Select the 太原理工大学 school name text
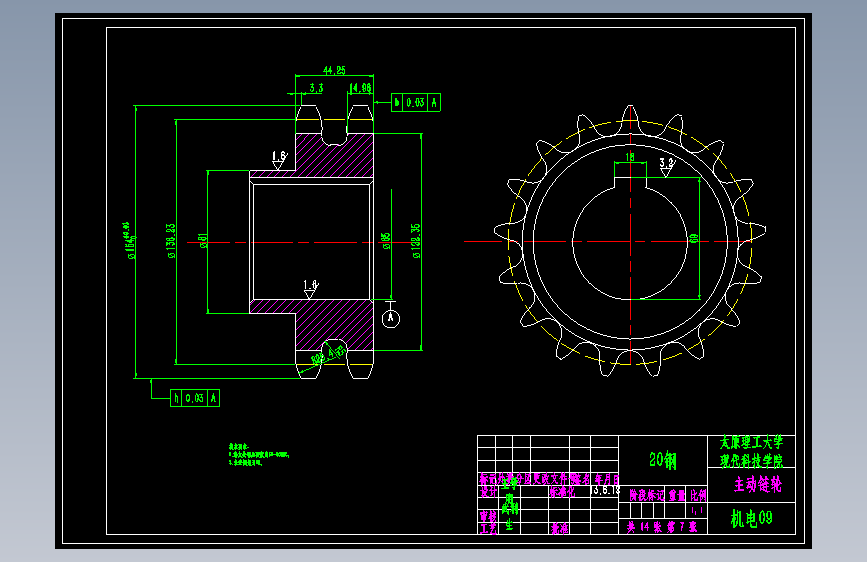This screenshot has width=867, height=562. [751, 443]
